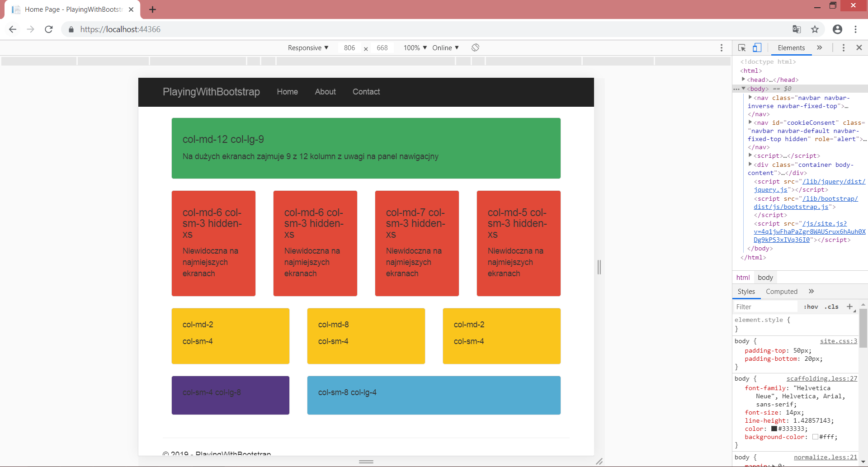Click PlayingWithBootstrap brand link
Screen dimensions: 868x467
[211, 92]
